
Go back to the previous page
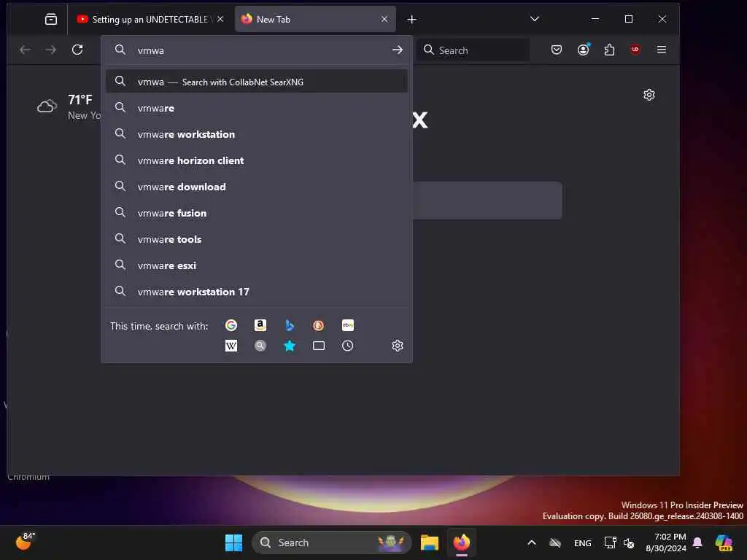(x=25, y=50)
